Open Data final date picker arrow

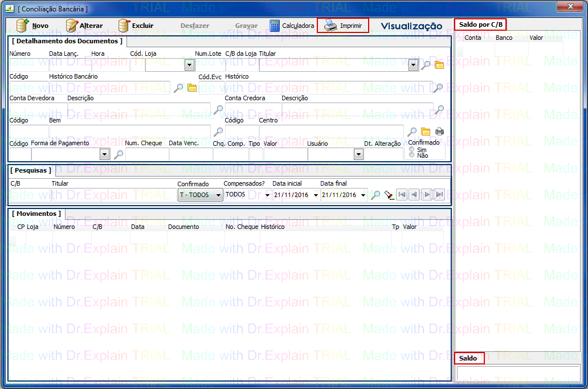363,195
